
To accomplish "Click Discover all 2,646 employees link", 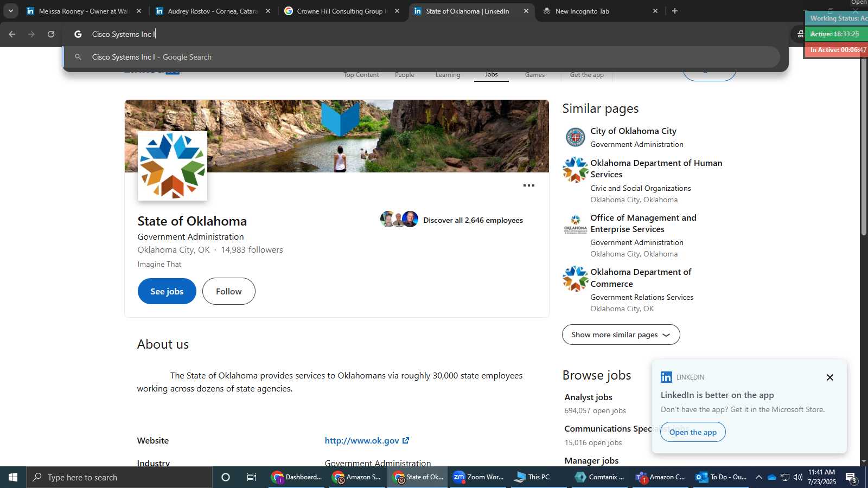I will coord(473,220).
